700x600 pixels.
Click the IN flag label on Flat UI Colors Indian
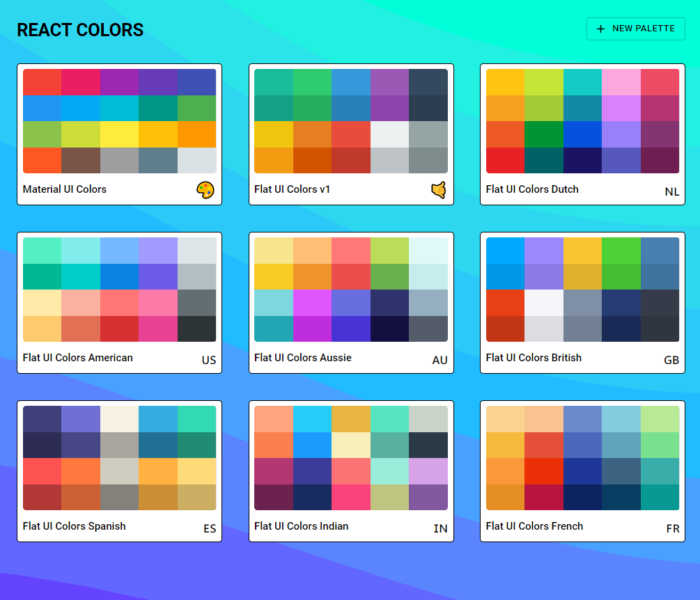click(440, 528)
